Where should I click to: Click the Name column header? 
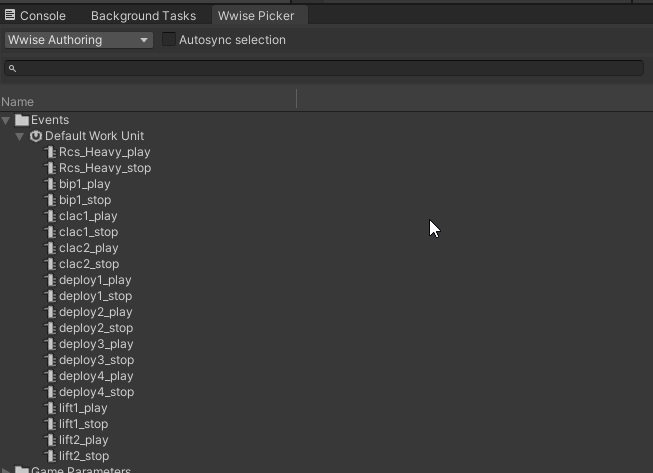click(x=17, y=102)
